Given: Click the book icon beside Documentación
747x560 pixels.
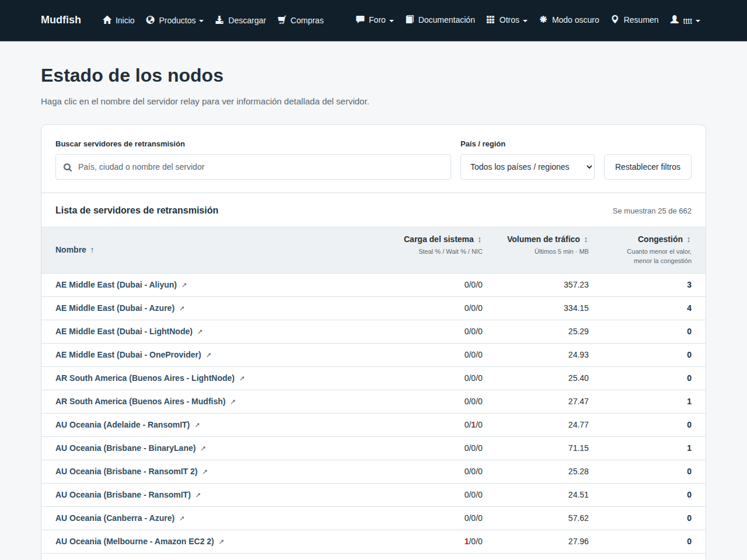Looking at the screenshot, I should click(x=410, y=19).
